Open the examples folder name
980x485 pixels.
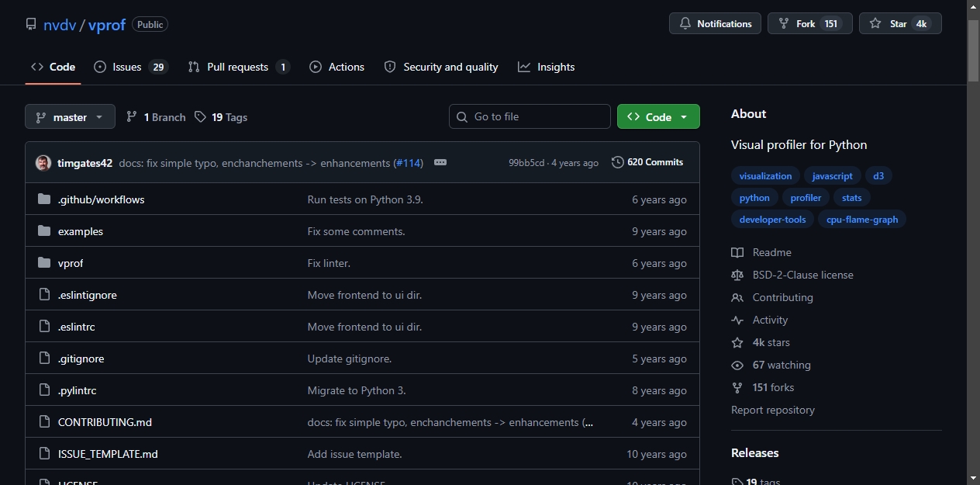tap(81, 231)
